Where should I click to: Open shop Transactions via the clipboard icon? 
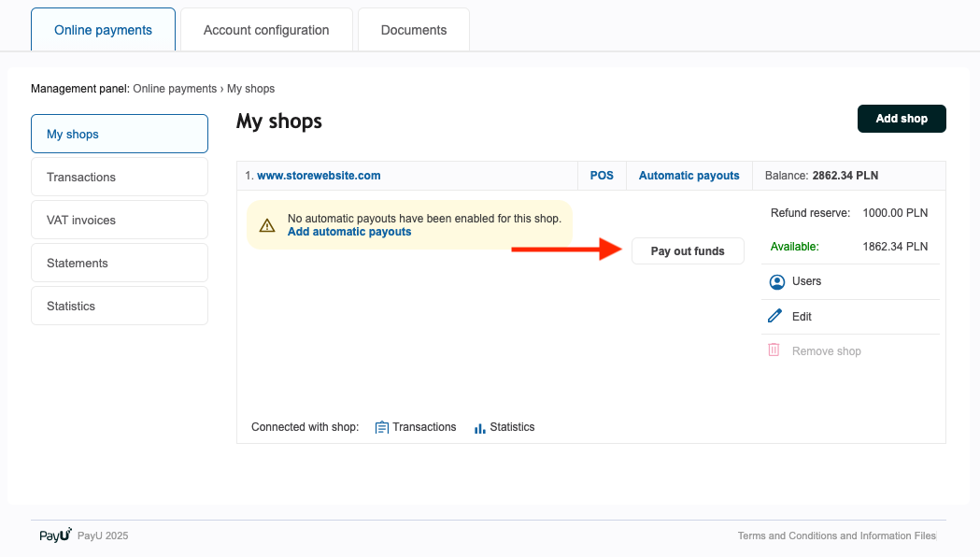coord(381,427)
